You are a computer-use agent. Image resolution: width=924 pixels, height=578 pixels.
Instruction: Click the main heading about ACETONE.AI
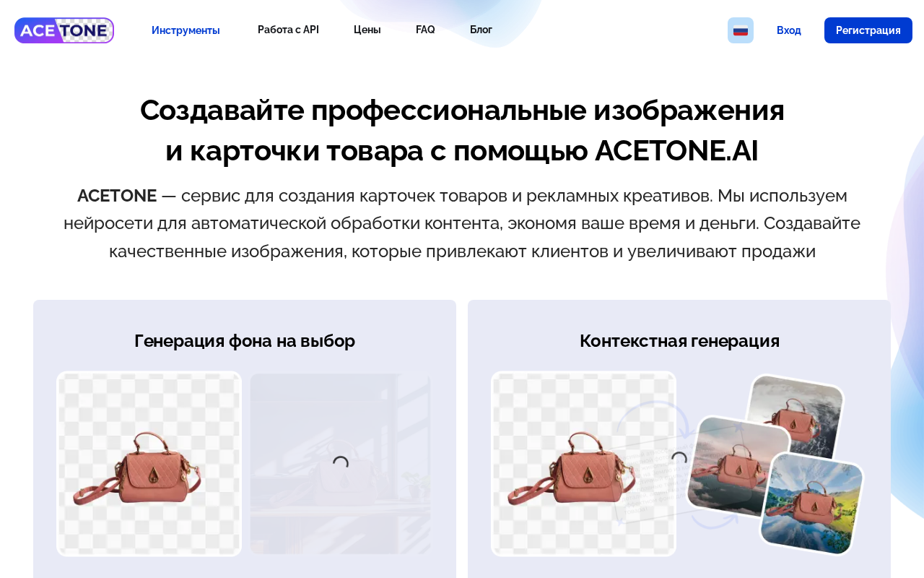click(462, 130)
